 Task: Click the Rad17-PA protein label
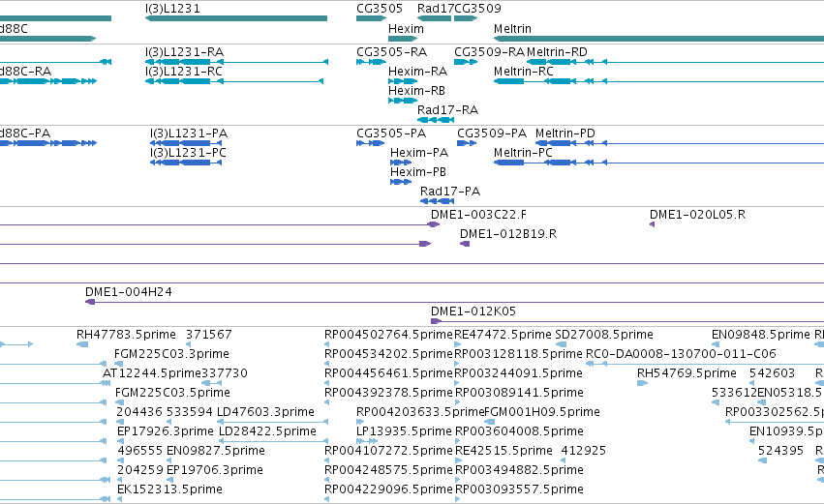(x=450, y=192)
